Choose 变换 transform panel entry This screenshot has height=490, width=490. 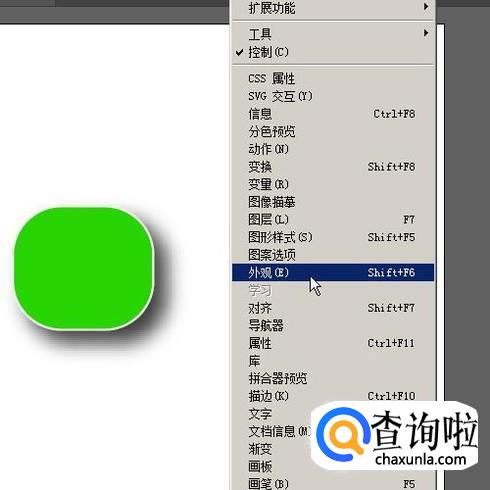coord(333,167)
